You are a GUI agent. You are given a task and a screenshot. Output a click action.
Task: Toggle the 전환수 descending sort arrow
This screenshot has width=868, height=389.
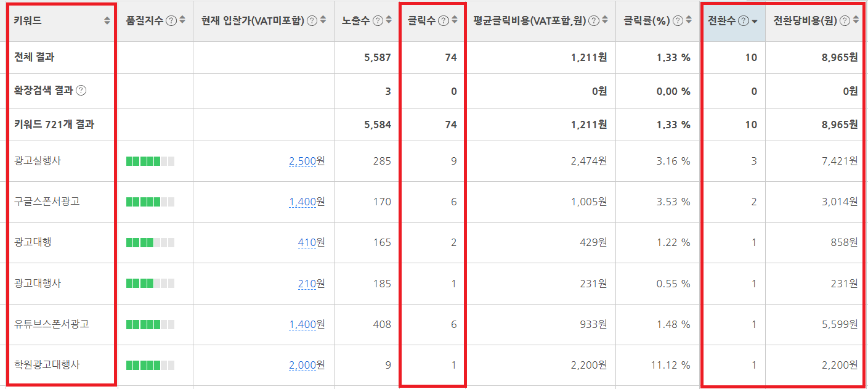point(755,21)
